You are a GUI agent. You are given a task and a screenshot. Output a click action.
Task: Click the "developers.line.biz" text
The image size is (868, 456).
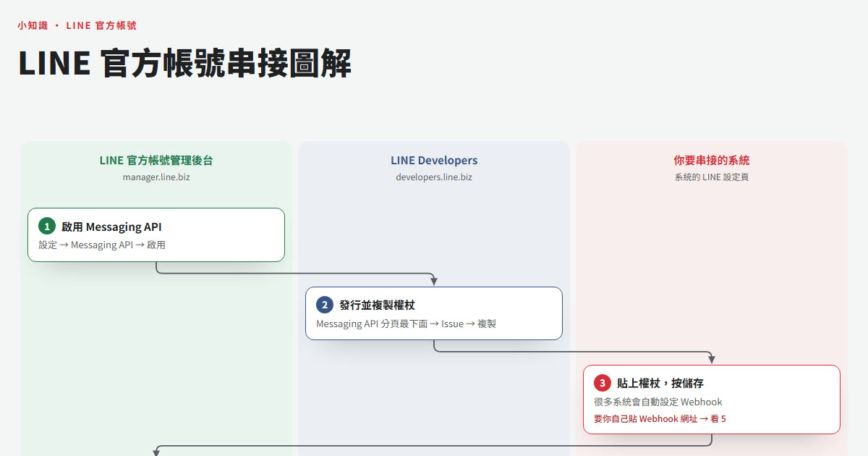pos(434,177)
